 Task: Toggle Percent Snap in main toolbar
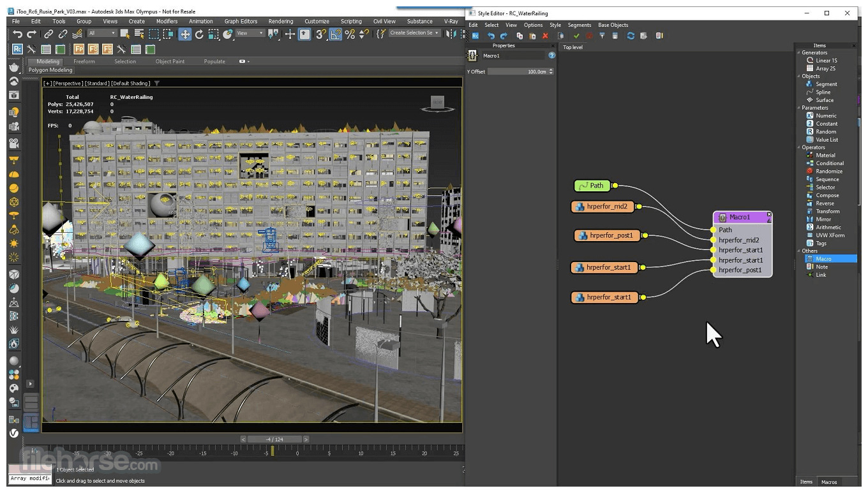[350, 34]
